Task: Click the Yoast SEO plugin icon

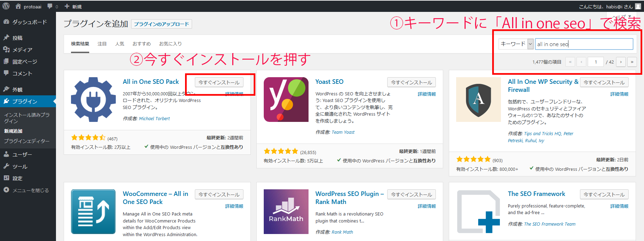Action: (286, 100)
